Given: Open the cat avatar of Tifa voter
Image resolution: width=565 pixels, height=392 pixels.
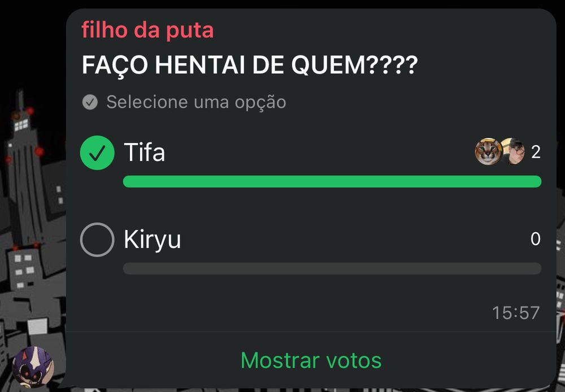Looking at the screenshot, I should click(488, 151).
